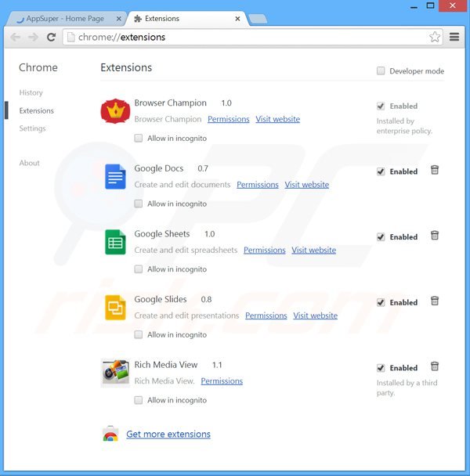Maximize the Chrome window
The height and width of the screenshot is (476, 470).
click(x=430, y=5)
